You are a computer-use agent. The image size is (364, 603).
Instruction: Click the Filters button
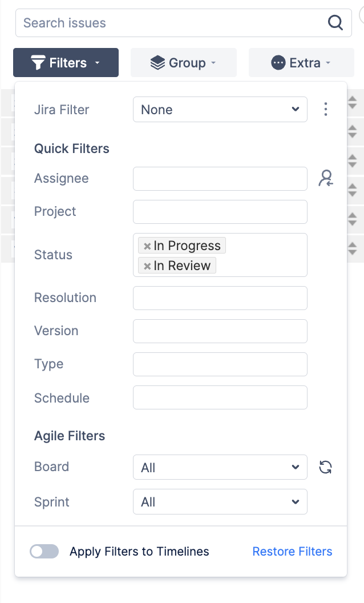(66, 62)
